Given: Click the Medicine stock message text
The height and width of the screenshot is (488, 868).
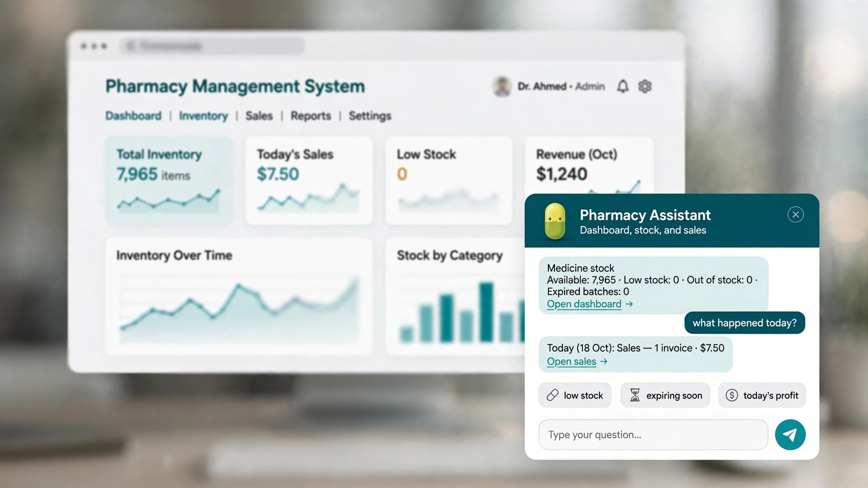Looking at the screenshot, I should coord(653,280).
